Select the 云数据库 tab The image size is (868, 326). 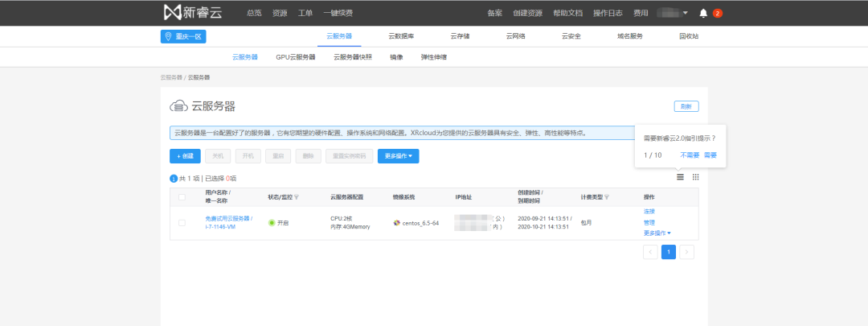401,36
